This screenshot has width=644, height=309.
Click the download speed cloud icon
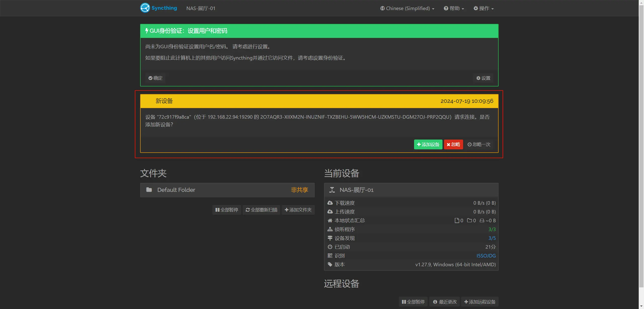point(330,203)
